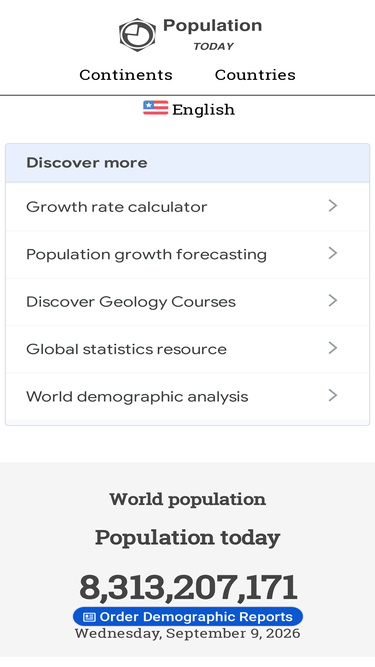
Task: Click the world population counter number
Action: pyautogui.click(x=188, y=587)
